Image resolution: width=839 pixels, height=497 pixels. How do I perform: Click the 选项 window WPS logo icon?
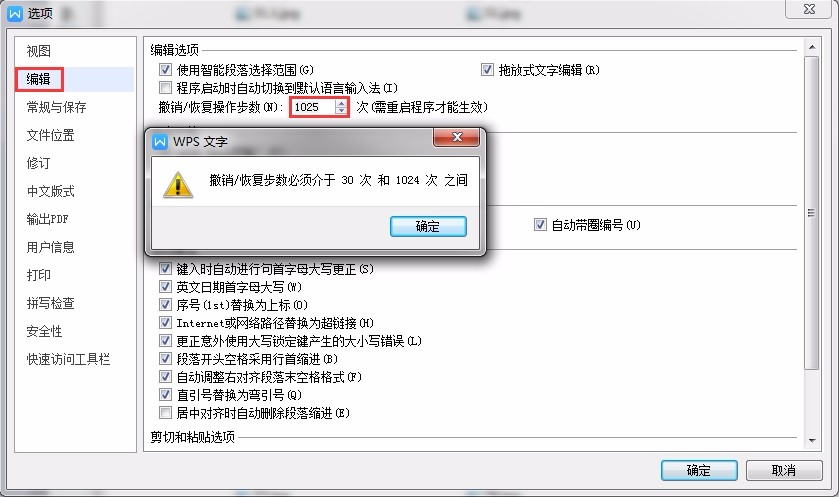[15, 13]
